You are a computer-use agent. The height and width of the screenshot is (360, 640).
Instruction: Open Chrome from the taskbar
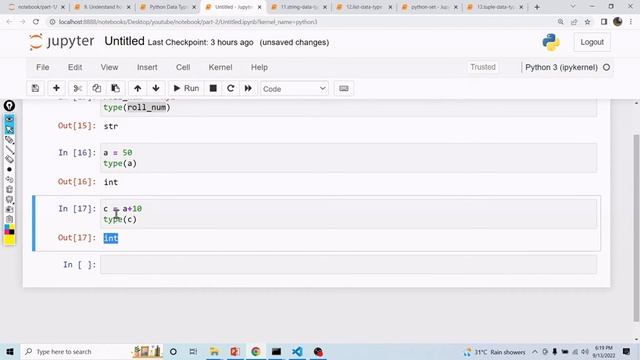pyautogui.click(x=256, y=351)
